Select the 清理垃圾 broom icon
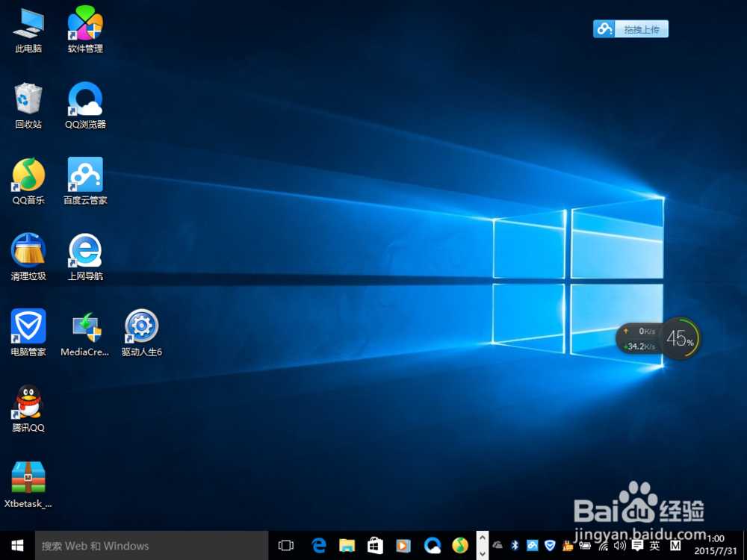The height and width of the screenshot is (560, 747). click(28, 257)
